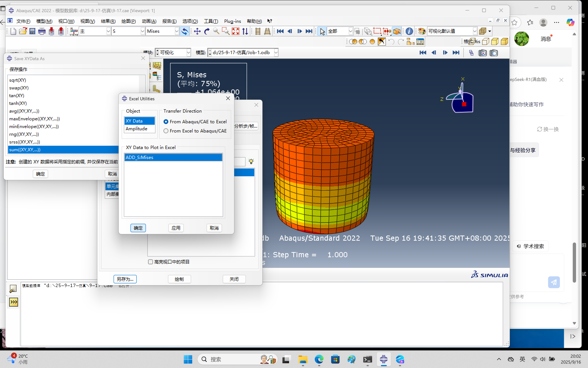588x368 pixels.
Task: Click the Windows Start button
Action: [188, 360]
